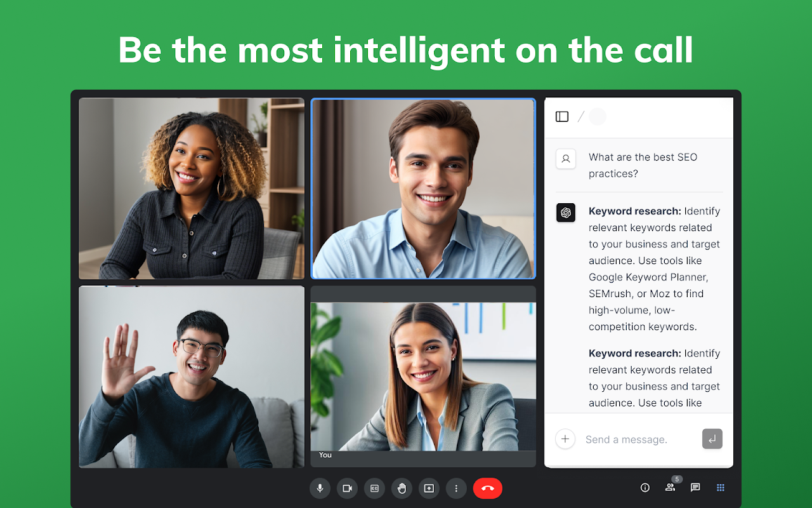Screen dimensions: 812x508
Task: Click the video tile labeled 'You'
Action: [423, 377]
